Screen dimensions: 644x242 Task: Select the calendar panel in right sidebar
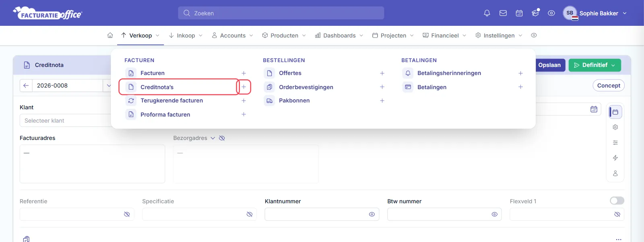[615, 112]
